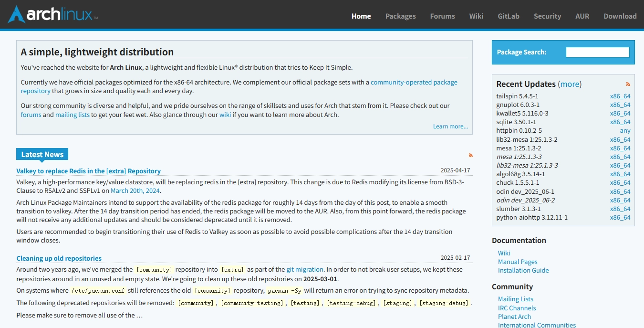This screenshot has width=644, height=328.
Task: Open the Packages nav item
Action: (401, 16)
